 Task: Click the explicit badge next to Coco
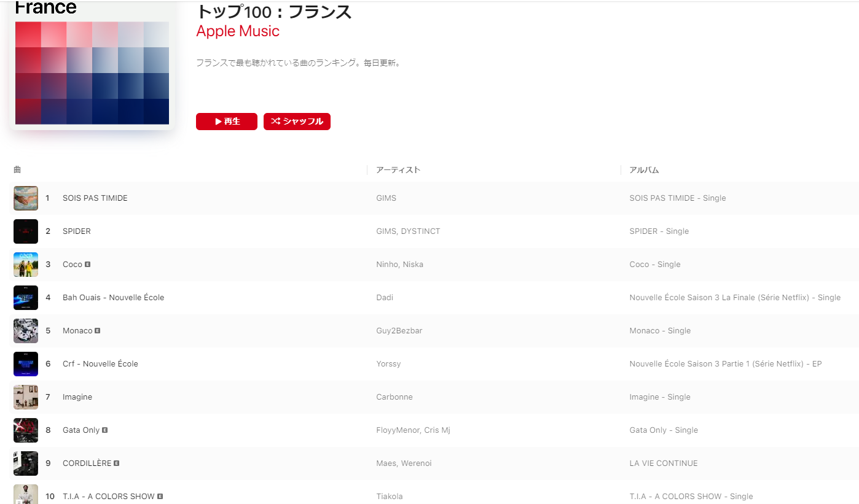[x=88, y=264]
